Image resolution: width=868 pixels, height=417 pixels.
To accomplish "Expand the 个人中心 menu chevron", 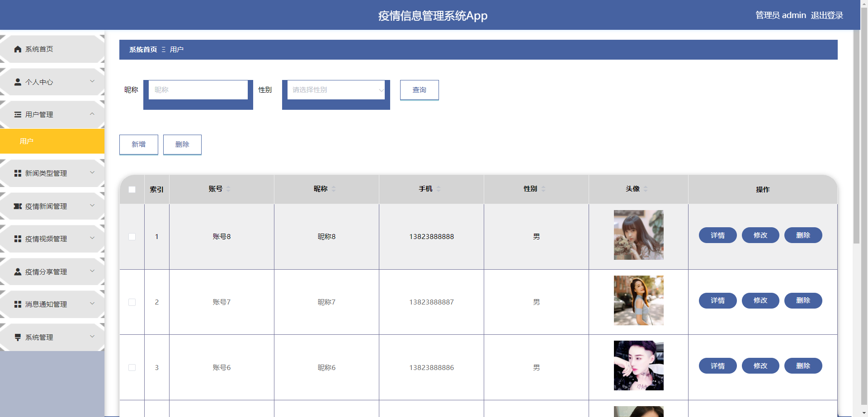I will pyautogui.click(x=92, y=81).
